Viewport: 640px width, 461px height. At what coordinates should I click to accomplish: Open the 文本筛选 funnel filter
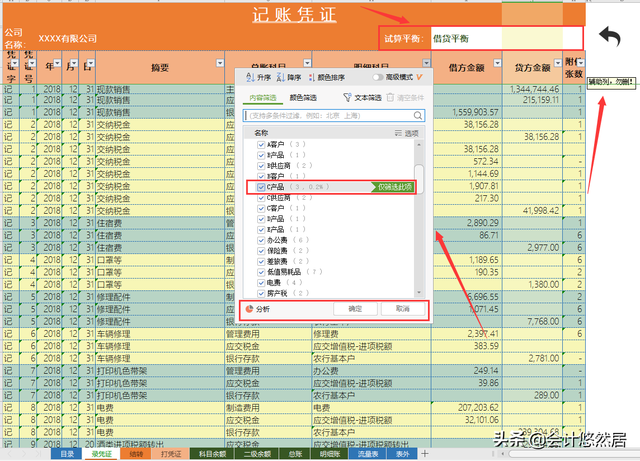coord(362,98)
